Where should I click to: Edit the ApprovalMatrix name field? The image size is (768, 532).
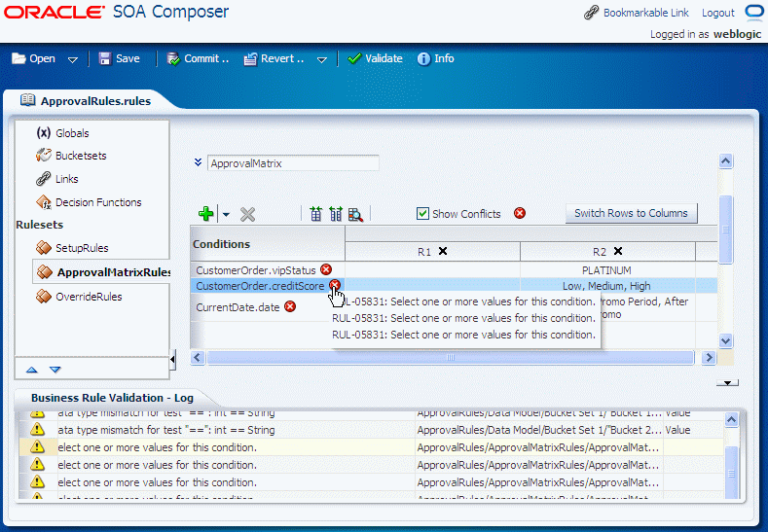(x=293, y=163)
